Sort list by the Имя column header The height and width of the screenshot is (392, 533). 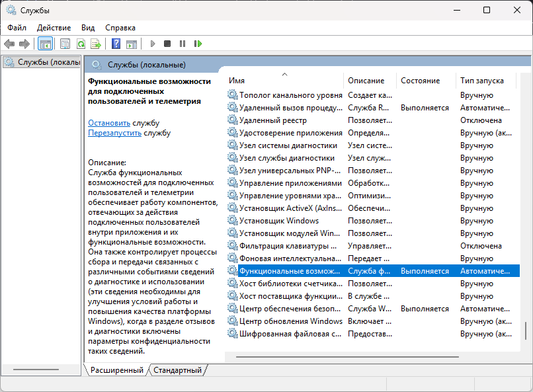(284, 81)
